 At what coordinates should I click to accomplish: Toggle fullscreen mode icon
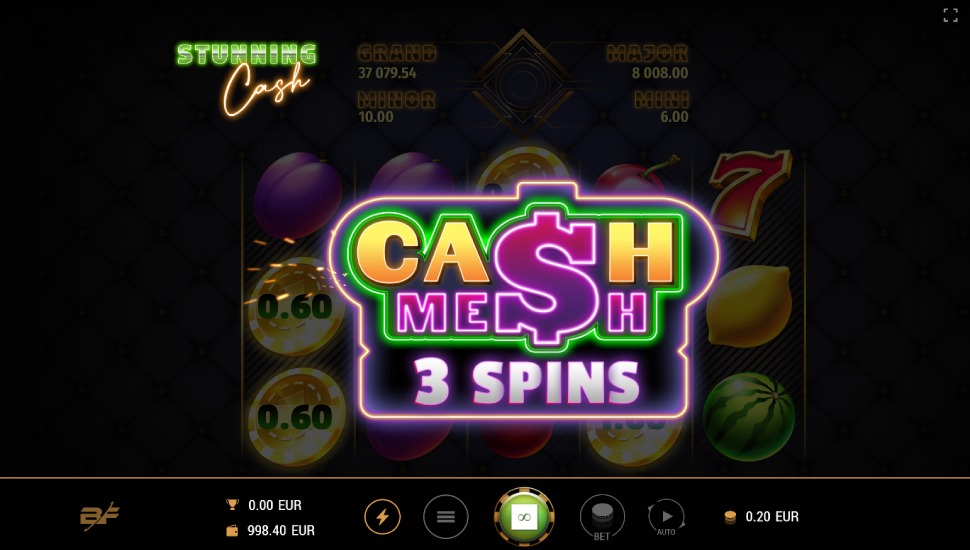pos(950,15)
